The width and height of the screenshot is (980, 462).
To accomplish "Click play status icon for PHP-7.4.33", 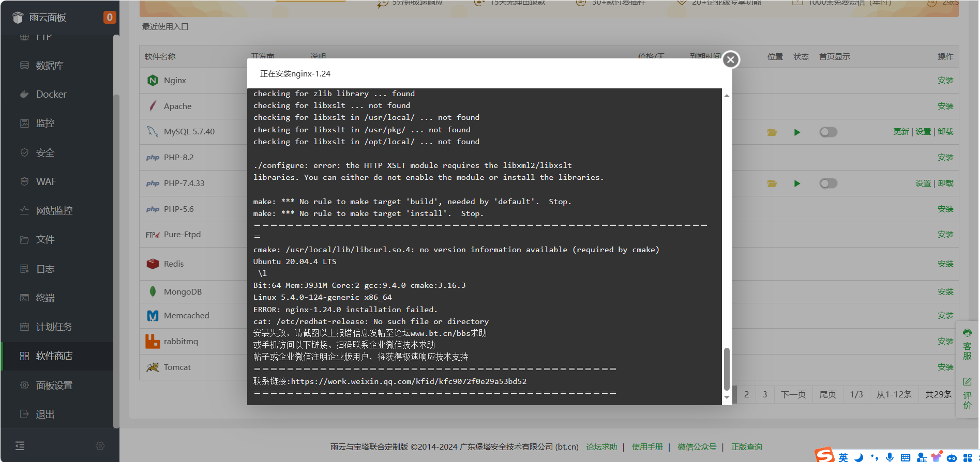I will [797, 183].
